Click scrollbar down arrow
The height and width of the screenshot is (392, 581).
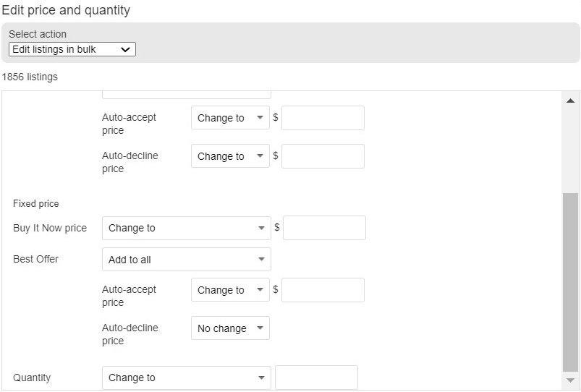click(x=571, y=380)
